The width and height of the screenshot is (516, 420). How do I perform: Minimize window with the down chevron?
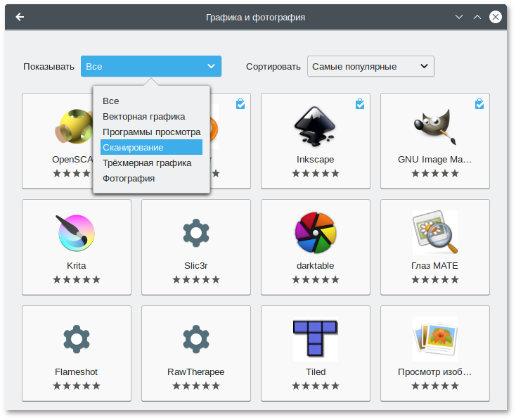click(x=459, y=17)
